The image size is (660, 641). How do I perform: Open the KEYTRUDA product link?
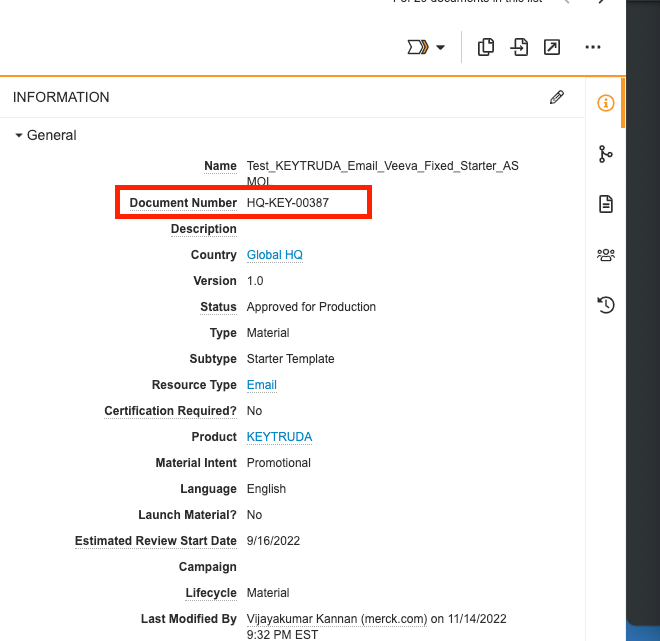279,437
